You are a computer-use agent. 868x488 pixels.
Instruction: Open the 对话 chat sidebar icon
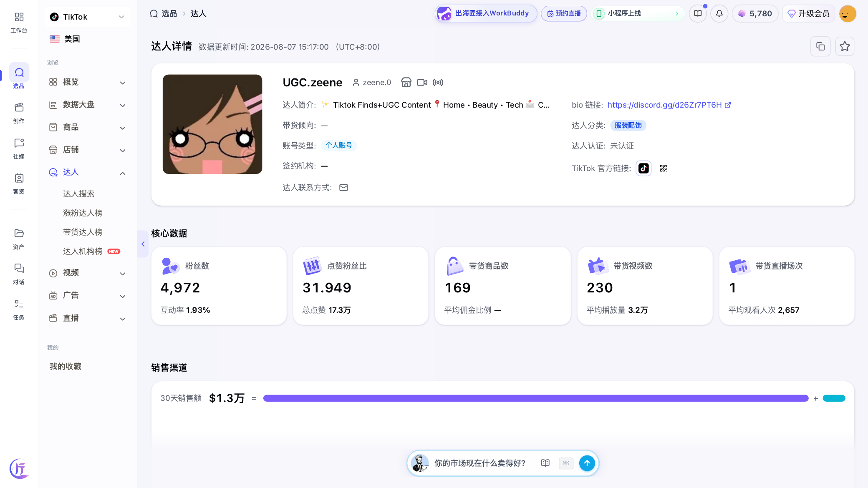coord(19,274)
